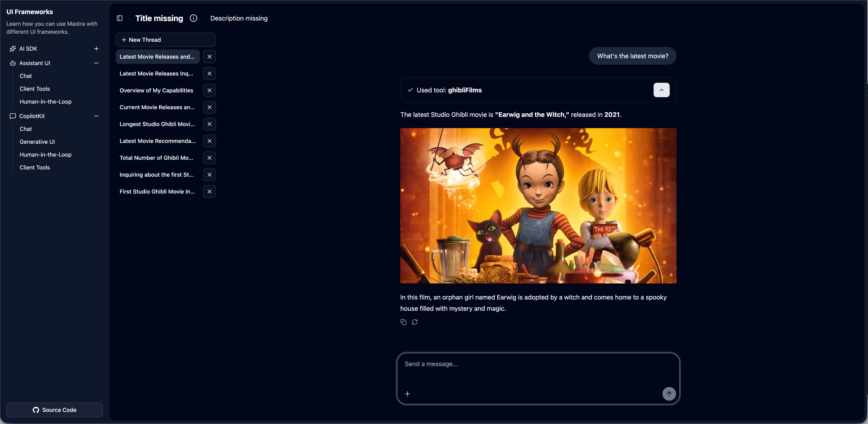This screenshot has width=868, height=424.
Task: Click the 'Description missing' text
Action: 239,18
